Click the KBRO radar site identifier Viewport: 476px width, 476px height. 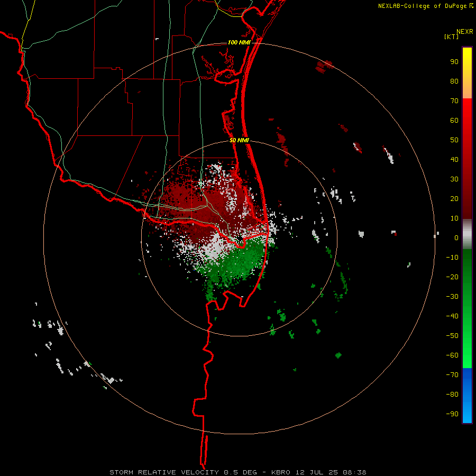point(282,472)
